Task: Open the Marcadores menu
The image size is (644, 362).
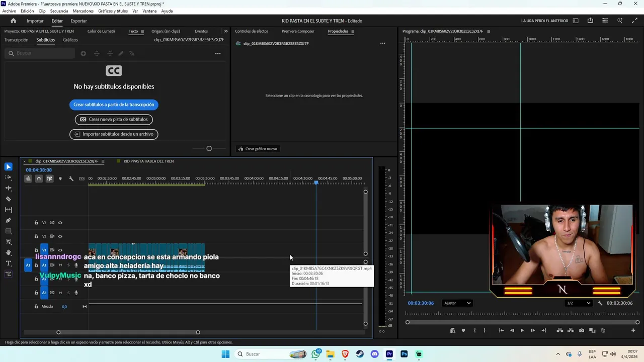Action: [x=83, y=11]
